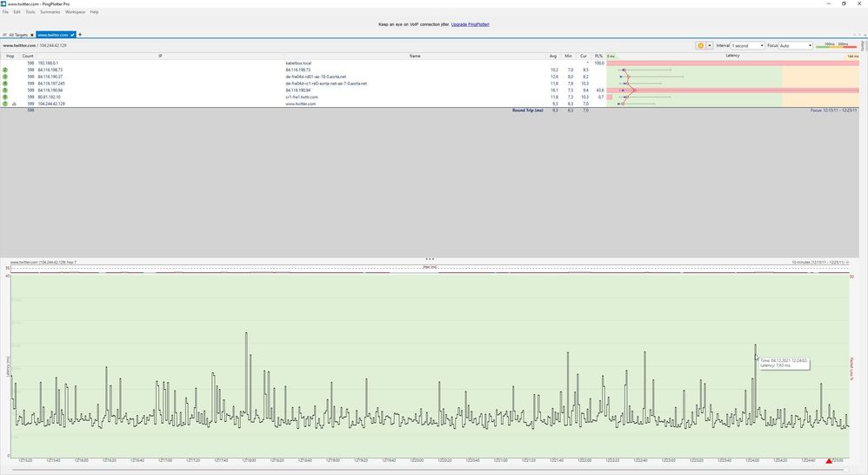Click the bar graph icon on hop 7 row

[15, 104]
